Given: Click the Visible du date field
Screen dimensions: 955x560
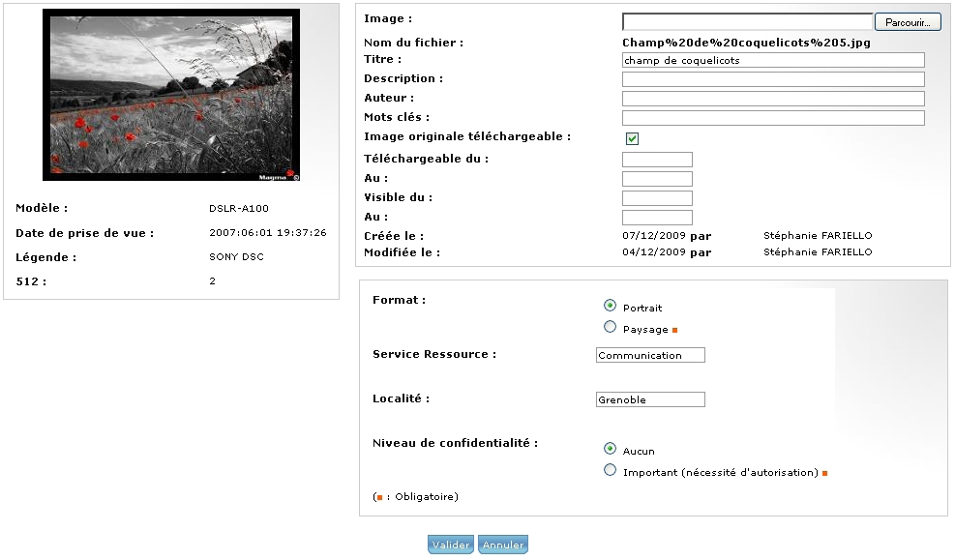Looking at the screenshot, I should point(657,198).
